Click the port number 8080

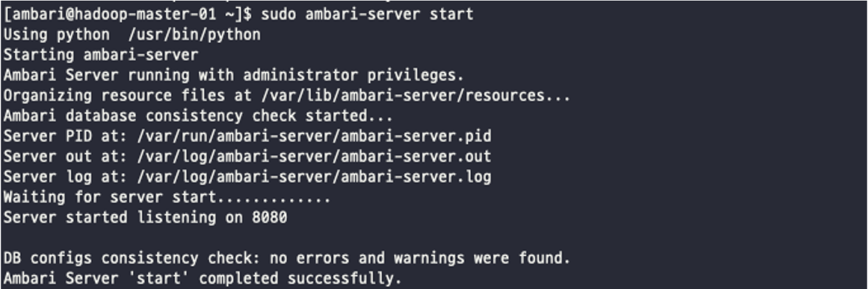click(269, 217)
